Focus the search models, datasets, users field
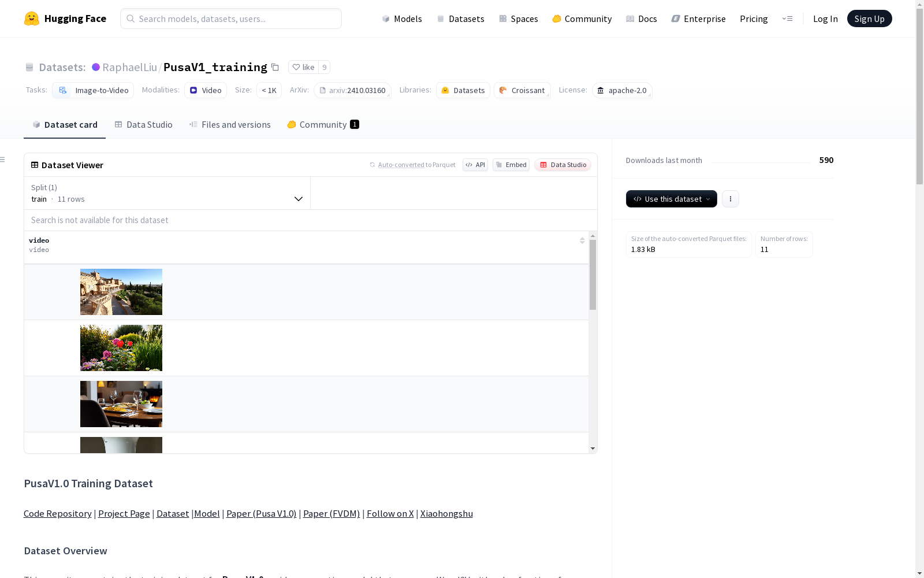 (x=231, y=18)
